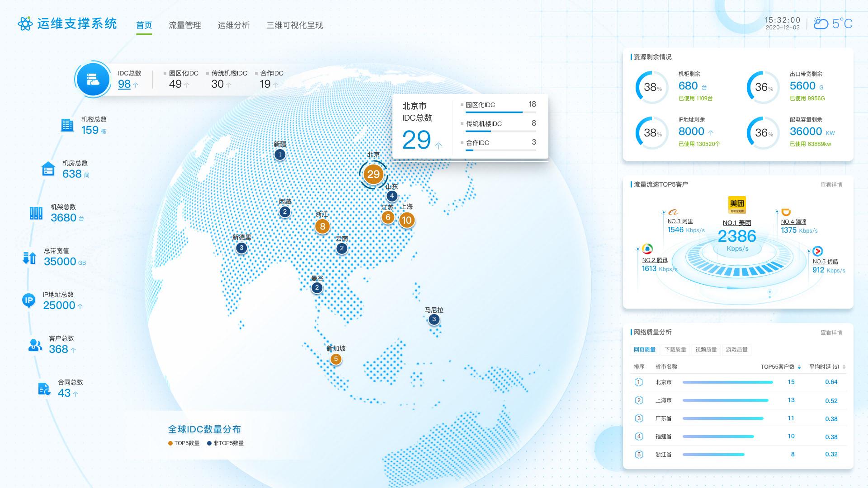
Task: Click the contract total (合同总数) icon
Action: [x=44, y=389]
